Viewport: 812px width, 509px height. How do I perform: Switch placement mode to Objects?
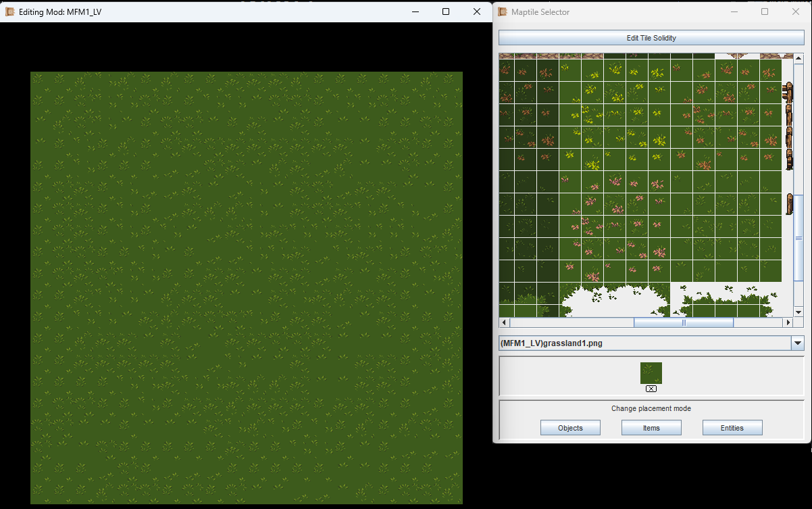(x=570, y=428)
